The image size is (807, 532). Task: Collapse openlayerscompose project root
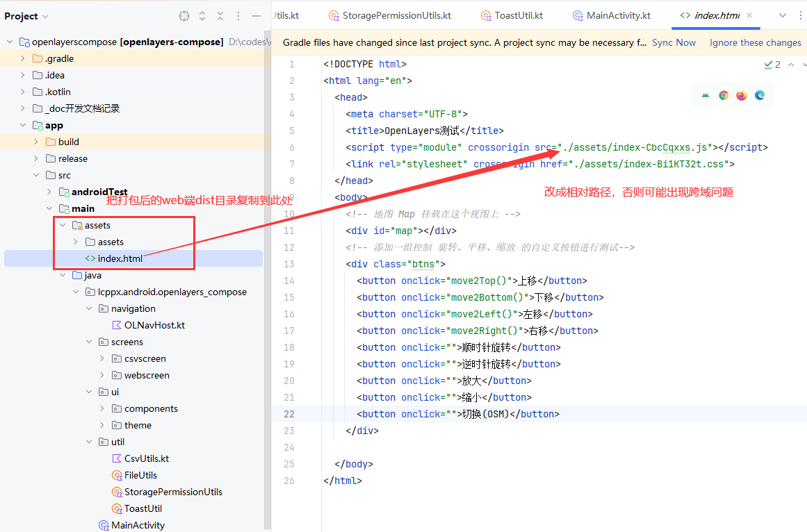coord(10,42)
